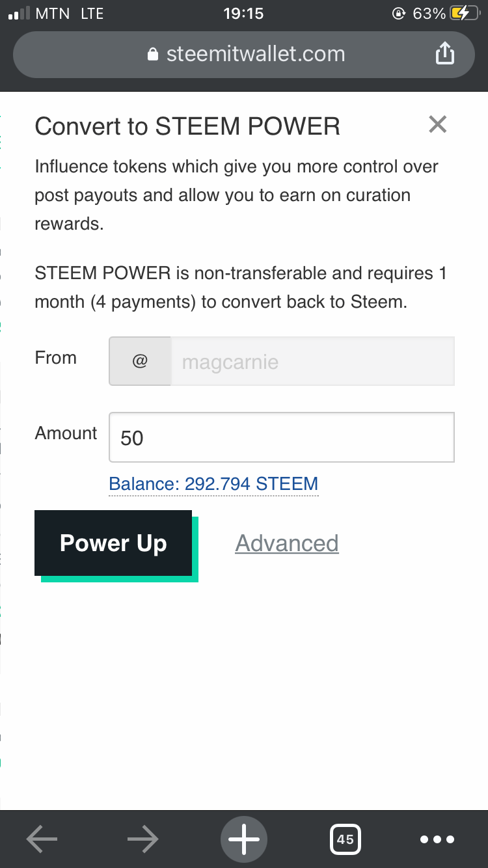This screenshot has width=488, height=868.
Task: Tap the 19:15 clock in status bar
Action: pos(243,13)
